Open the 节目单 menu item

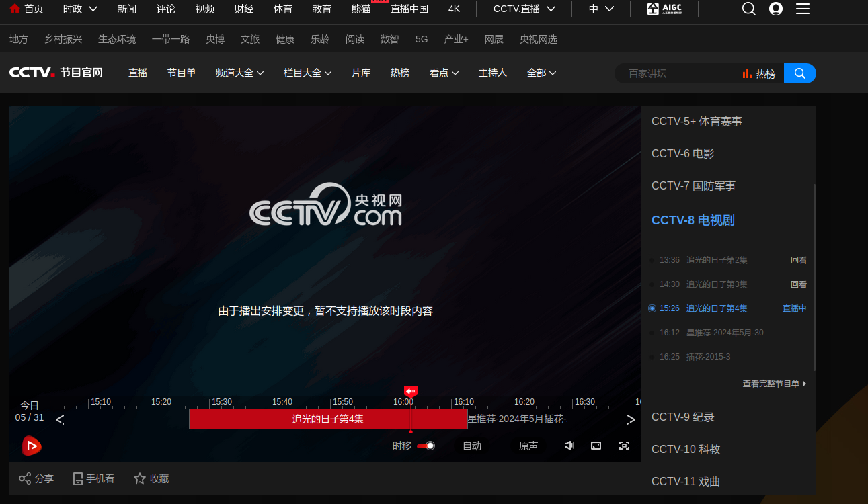coord(182,73)
